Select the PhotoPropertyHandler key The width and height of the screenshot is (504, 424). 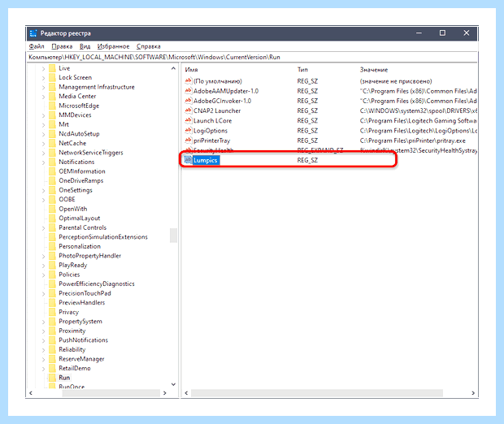coord(90,256)
